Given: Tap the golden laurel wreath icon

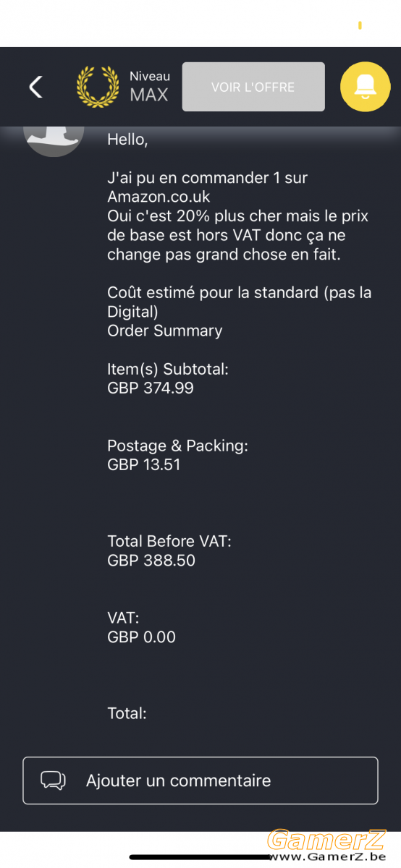Looking at the screenshot, I should click(98, 87).
